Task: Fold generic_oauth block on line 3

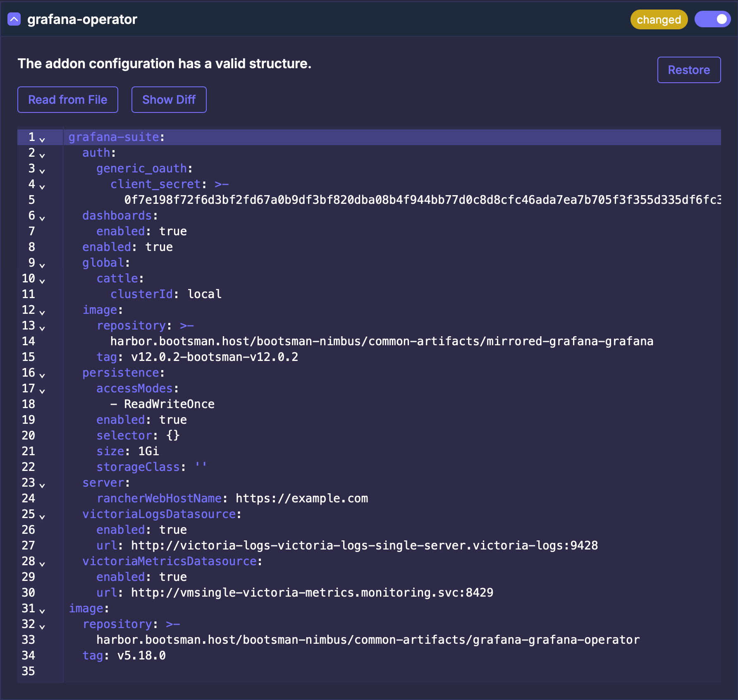Action: 42,171
